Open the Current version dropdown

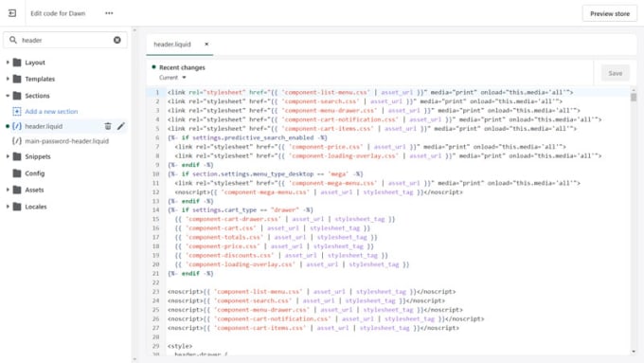point(172,78)
